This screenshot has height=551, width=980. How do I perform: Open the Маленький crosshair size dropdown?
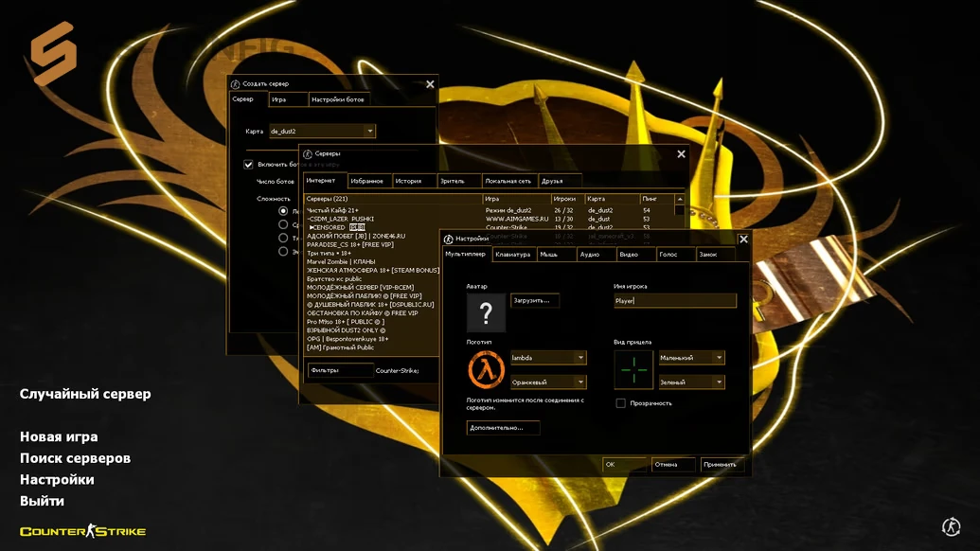[719, 358]
